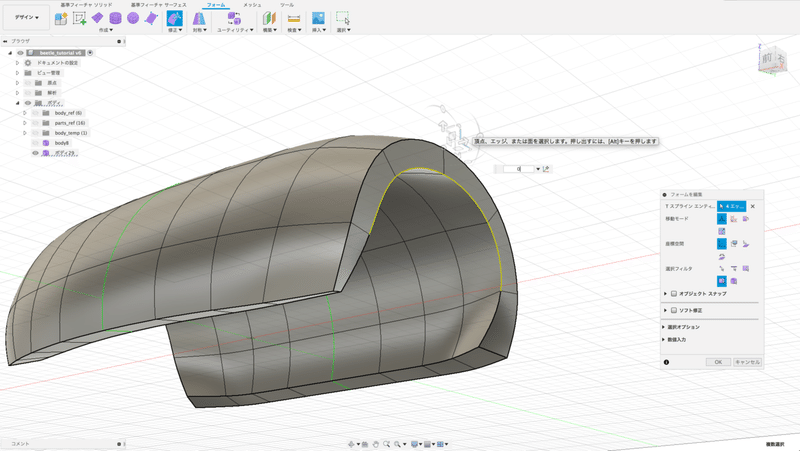Expand the parts_ref (16) folder
Screen dimensions: 800x451
[x=24, y=123]
